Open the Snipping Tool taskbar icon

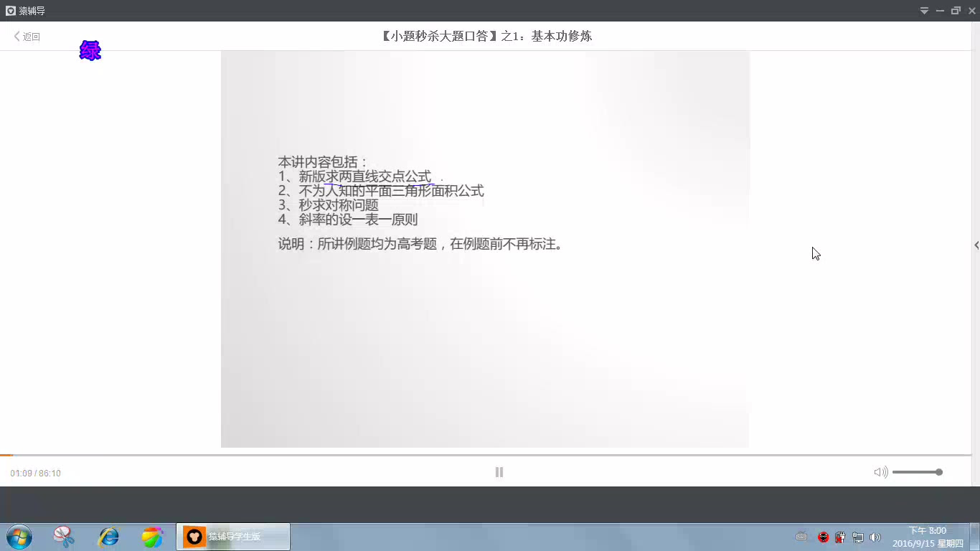pyautogui.click(x=64, y=537)
